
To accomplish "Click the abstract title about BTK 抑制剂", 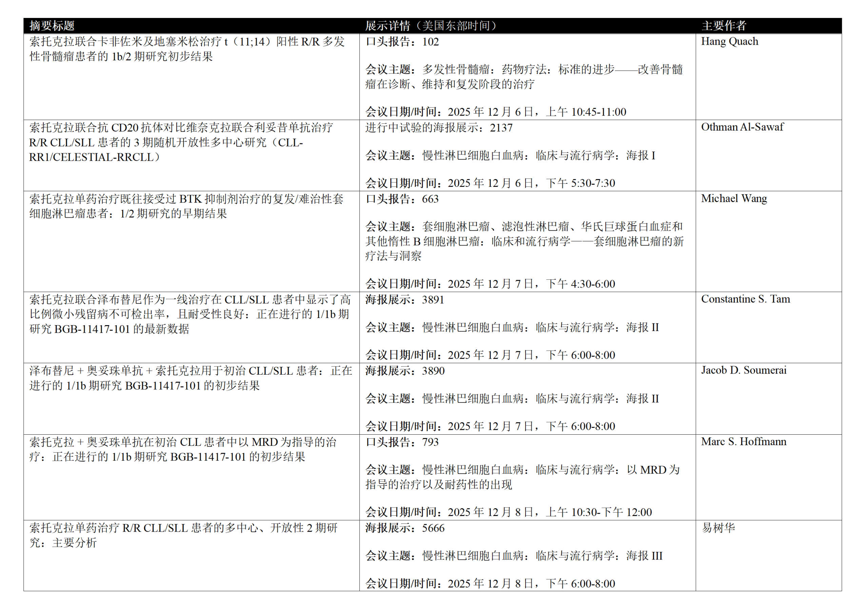I will [186, 206].
